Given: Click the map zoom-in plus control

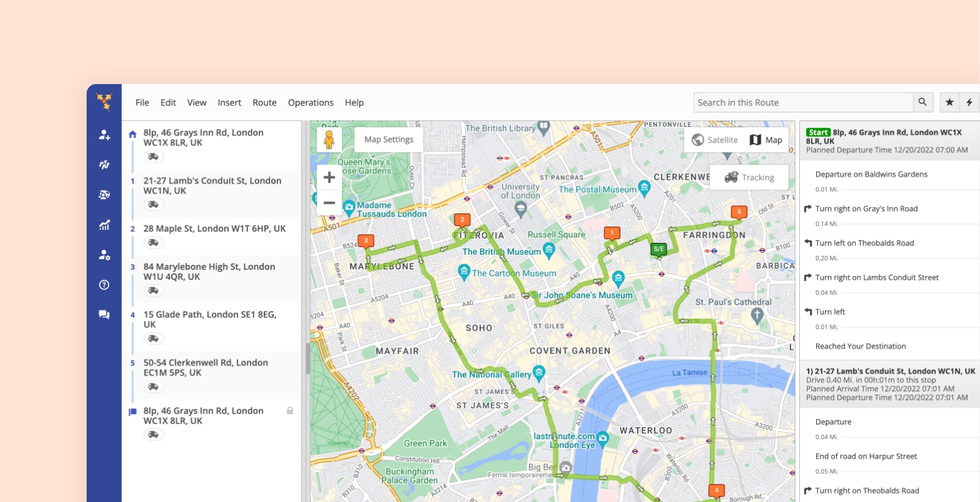Looking at the screenshot, I should click(329, 177).
